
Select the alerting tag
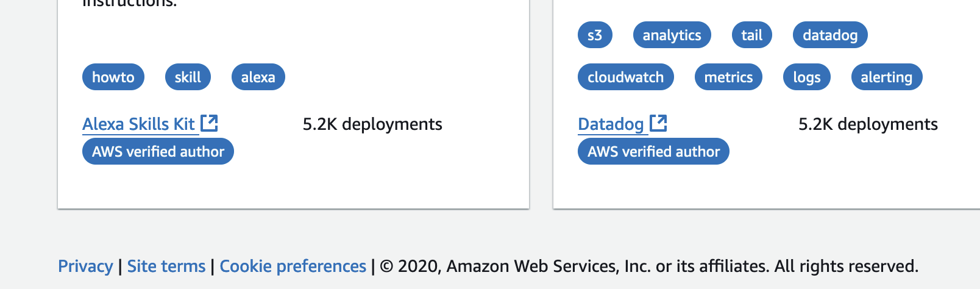click(887, 77)
